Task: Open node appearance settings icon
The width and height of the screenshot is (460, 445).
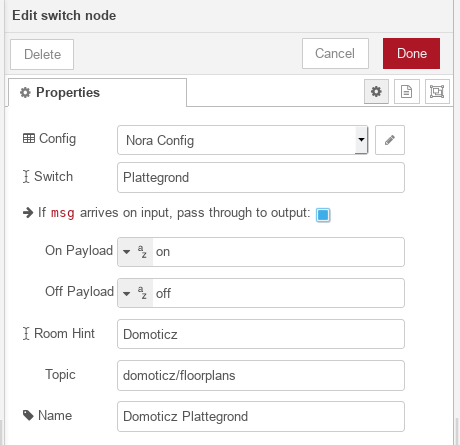Action: tap(437, 92)
